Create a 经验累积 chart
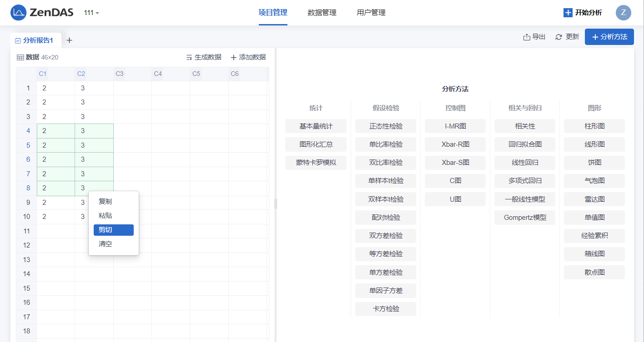Viewport: 644px width, 342px height. [594, 236]
